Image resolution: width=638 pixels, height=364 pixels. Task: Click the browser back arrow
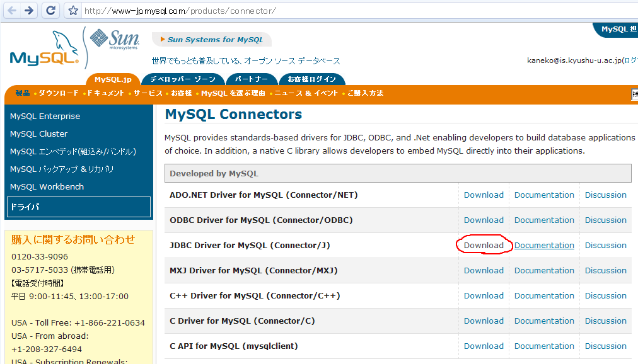pyautogui.click(x=12, y=10)
